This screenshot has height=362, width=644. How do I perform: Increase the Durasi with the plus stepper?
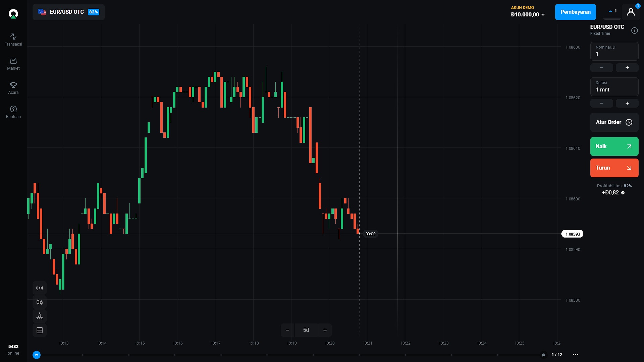click(627, 103)
